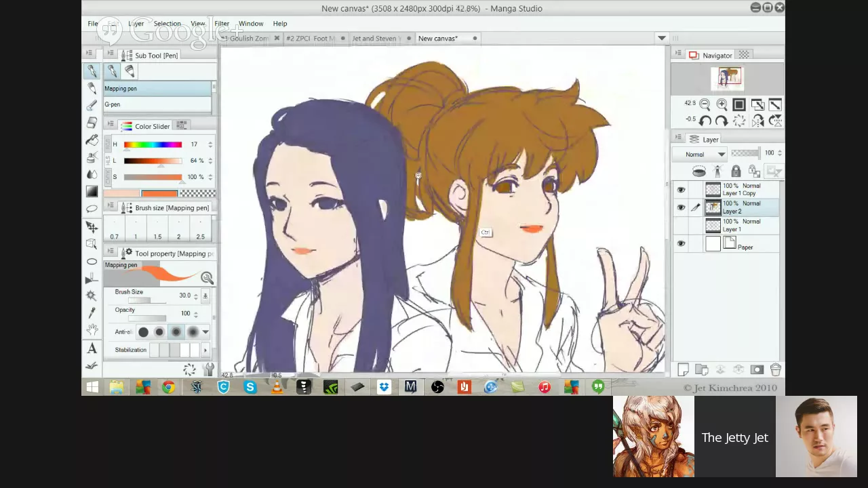Show Layer 1 by clicking its eye box

click(x=681, y=226)
